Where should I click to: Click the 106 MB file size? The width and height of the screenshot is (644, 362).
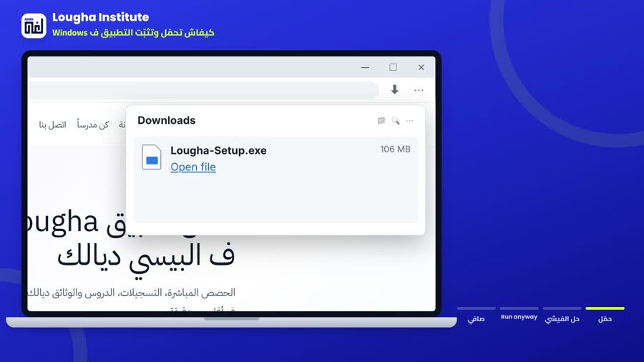(x=395, y=149)
